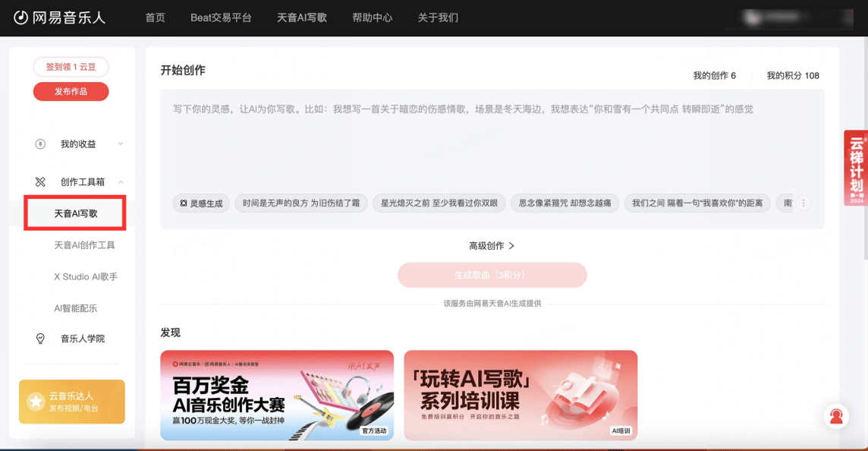This screenshot has height=451, width=868.
Task: Open the three-dot more suggestions icon
Action: point(804,203)
